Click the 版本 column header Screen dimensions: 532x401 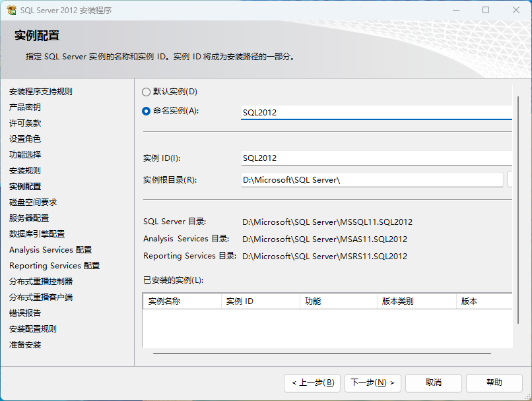coord(484,301)
